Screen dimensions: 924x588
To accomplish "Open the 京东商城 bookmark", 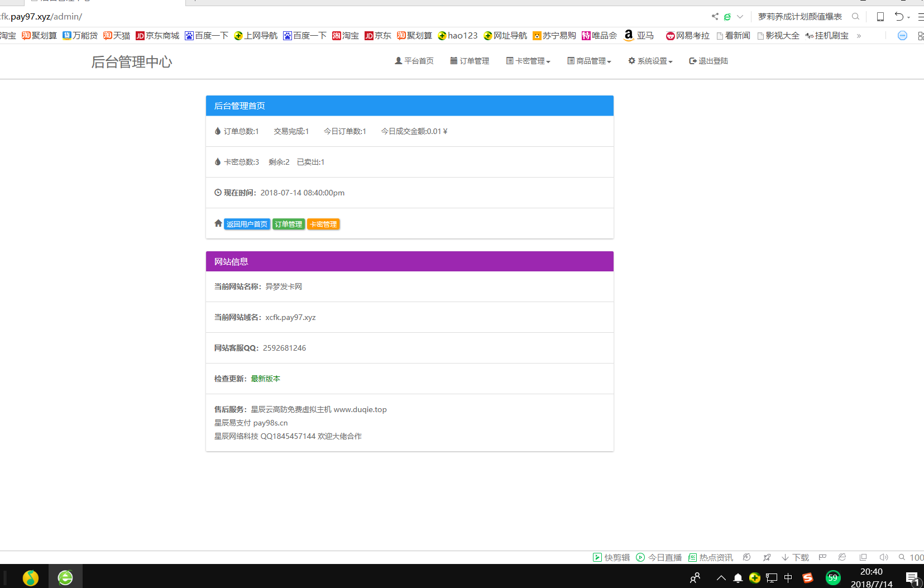I will tap(157, 35).
